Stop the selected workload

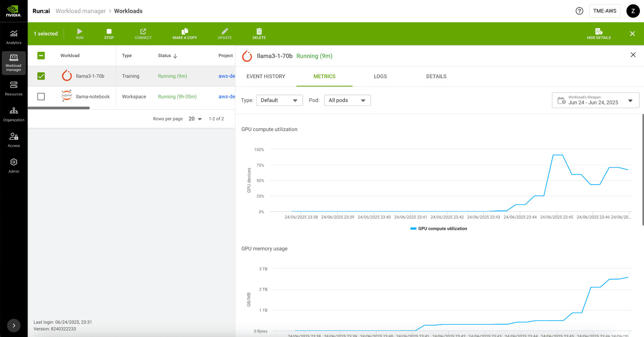point(109,34)
